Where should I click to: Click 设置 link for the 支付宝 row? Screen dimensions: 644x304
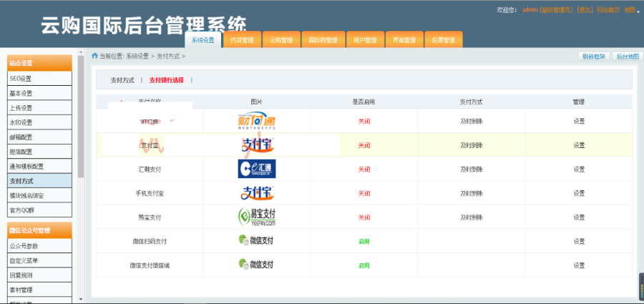579,145
